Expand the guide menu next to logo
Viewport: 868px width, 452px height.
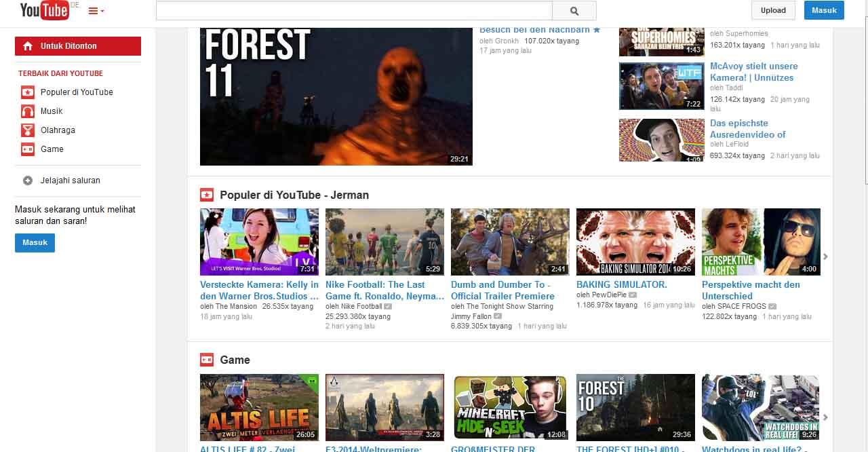coord(96,11)
